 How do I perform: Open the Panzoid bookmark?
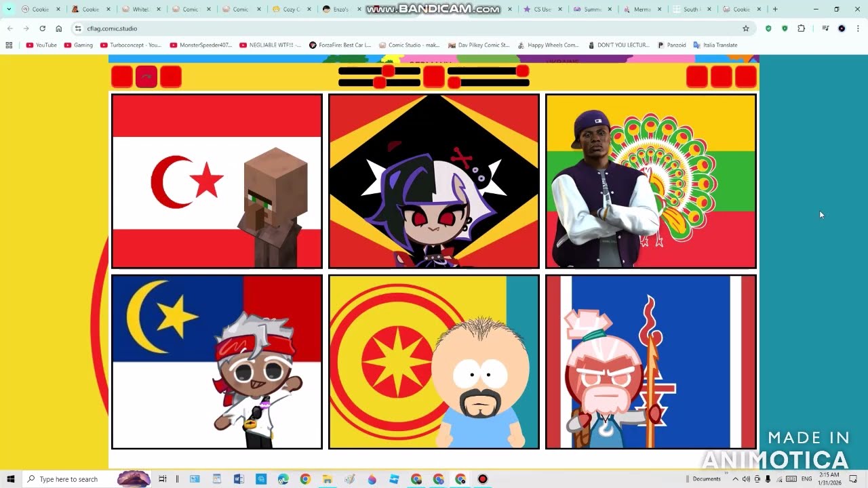tap(671, 45)
